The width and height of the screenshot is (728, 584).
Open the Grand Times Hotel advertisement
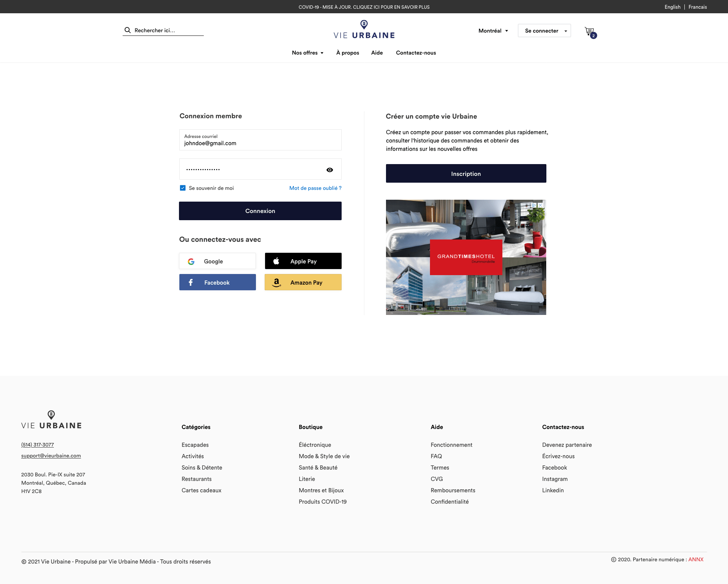[466, 257]
